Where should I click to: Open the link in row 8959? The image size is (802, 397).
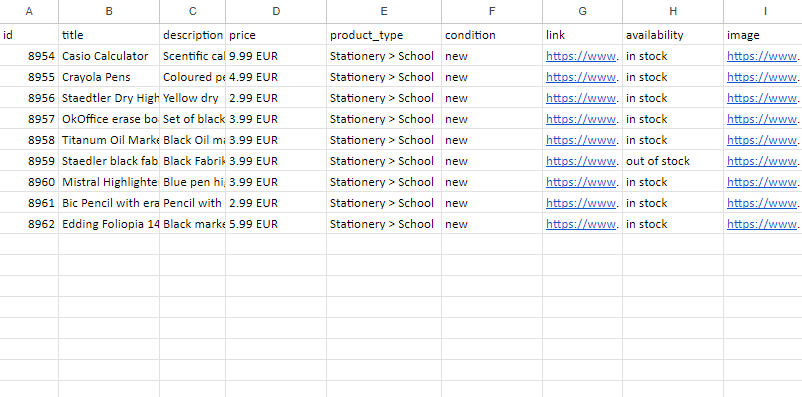coord(582,161)
